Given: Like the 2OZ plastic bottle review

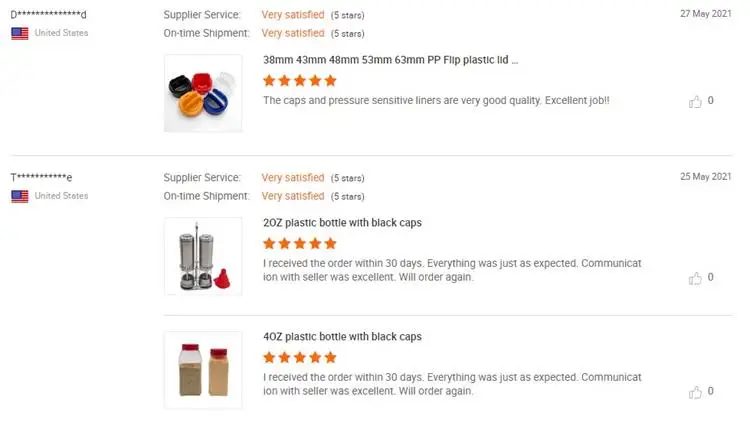Looking at the screenshot, I should pyautogui.click(x=695, y=278).
